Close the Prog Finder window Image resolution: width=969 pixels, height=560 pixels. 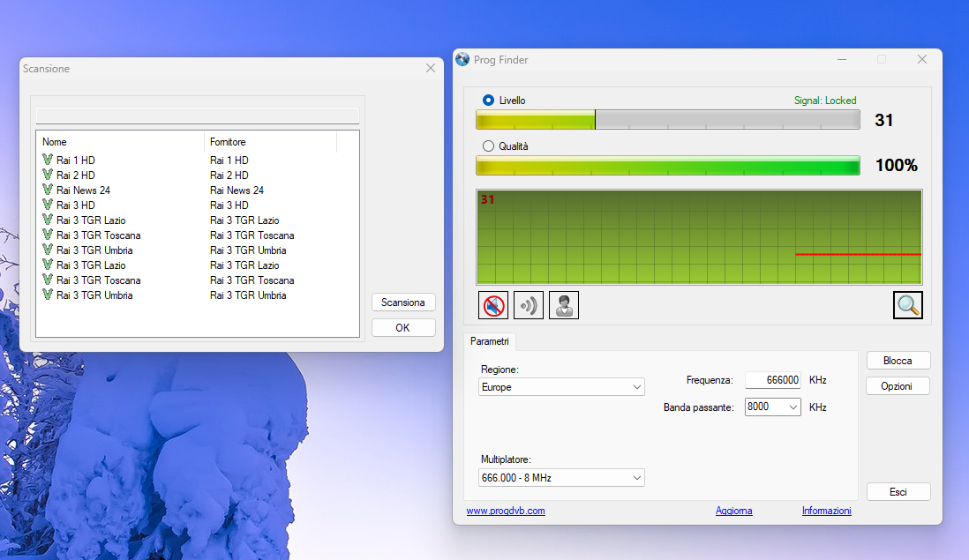coord(922,59)
